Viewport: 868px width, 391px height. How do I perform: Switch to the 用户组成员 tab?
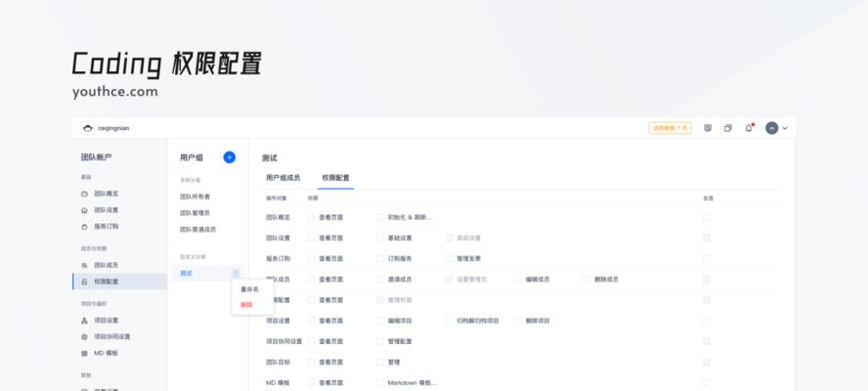coord(282,178)
